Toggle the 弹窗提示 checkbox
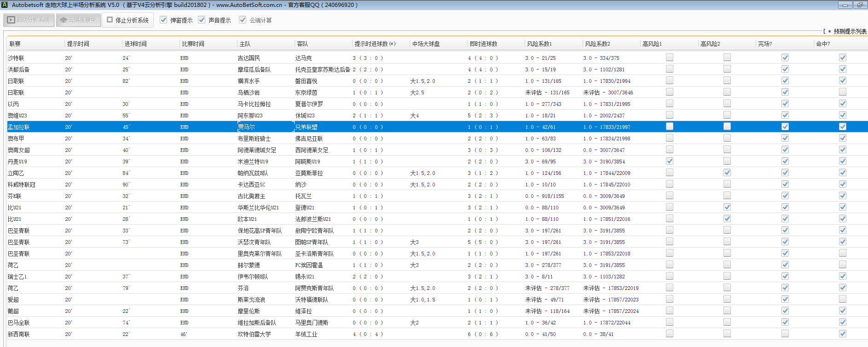The height and width of the screenshot is (347, 868). (163, 20)
